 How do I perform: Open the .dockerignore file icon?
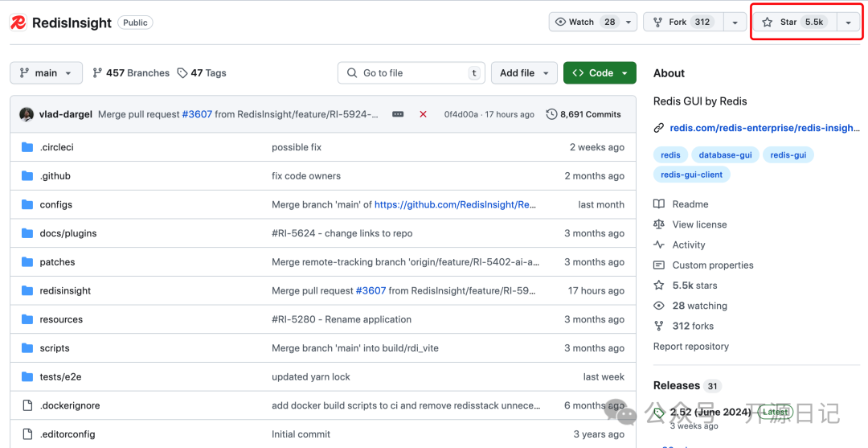coord(27,405)
